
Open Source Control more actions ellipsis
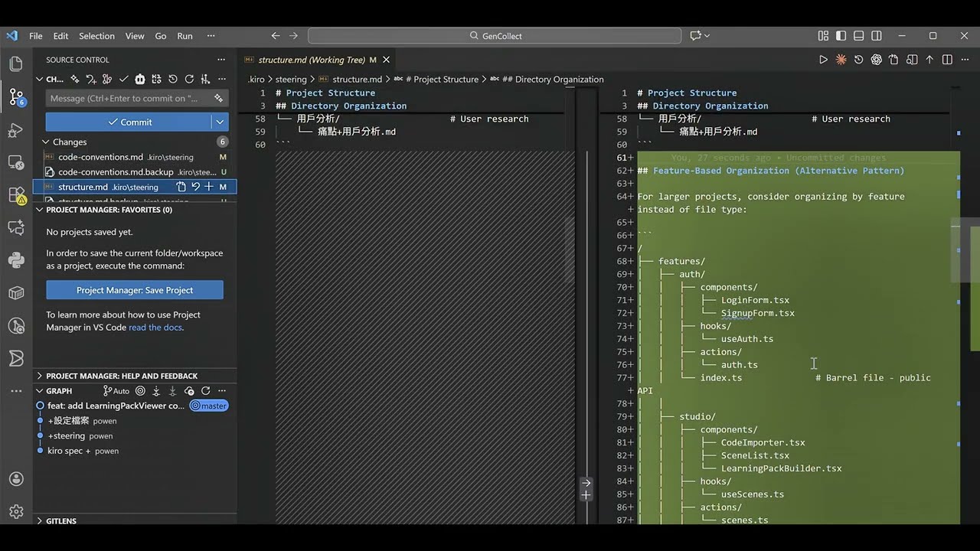click(221, 60)
